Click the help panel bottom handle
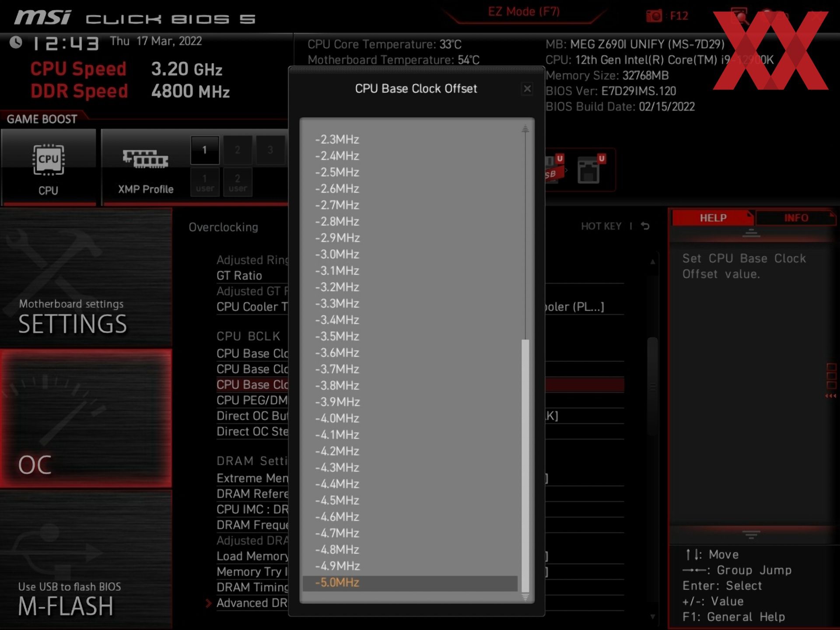 (x=751, y=535)
